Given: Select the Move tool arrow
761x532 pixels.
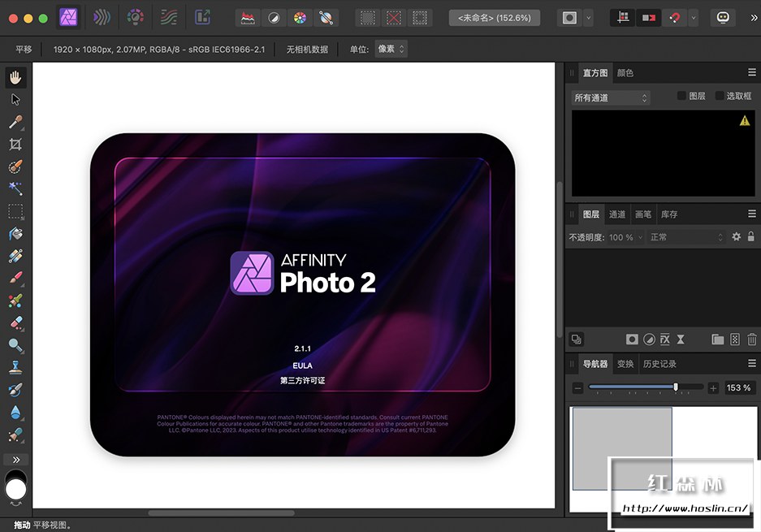Looking at the screenshot, I should pos(15,100).
